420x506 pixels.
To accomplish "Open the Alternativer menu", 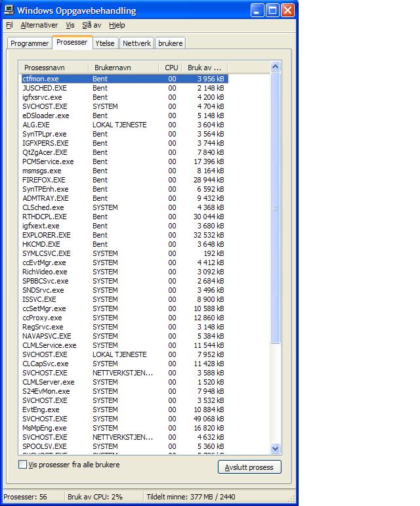I will [x=39, y=25].
